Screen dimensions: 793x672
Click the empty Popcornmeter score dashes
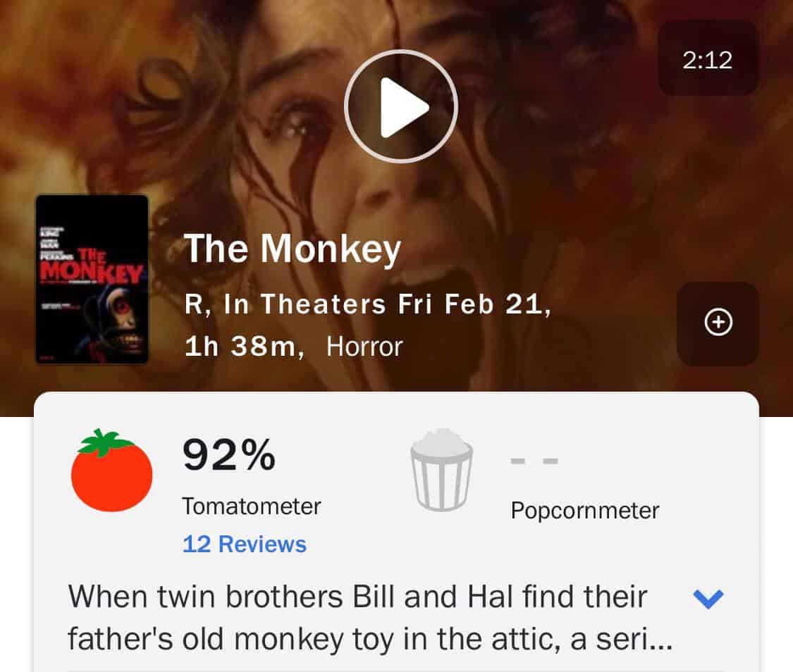(x=534, y=461)
